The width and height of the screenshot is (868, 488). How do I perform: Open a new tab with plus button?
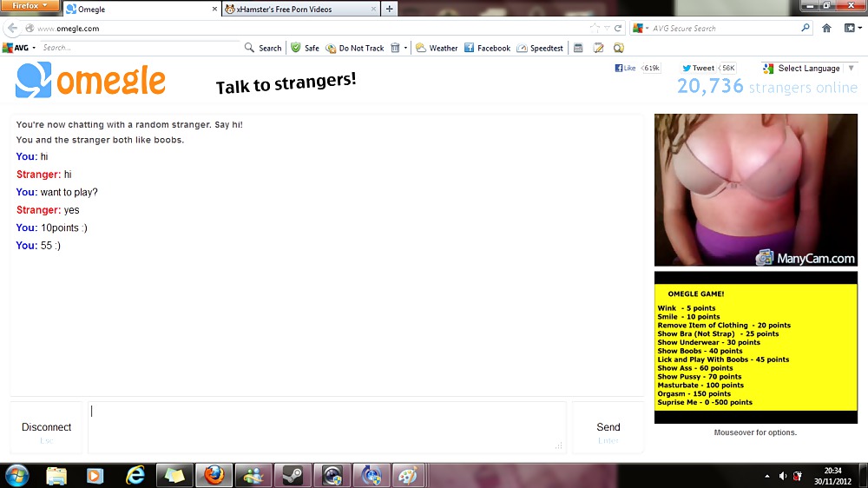point(390,10)
